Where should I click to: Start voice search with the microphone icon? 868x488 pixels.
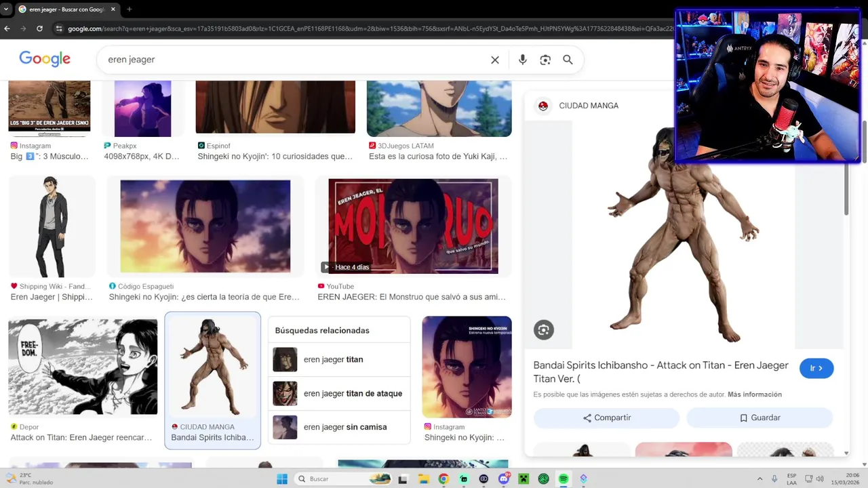pos(522,60)
